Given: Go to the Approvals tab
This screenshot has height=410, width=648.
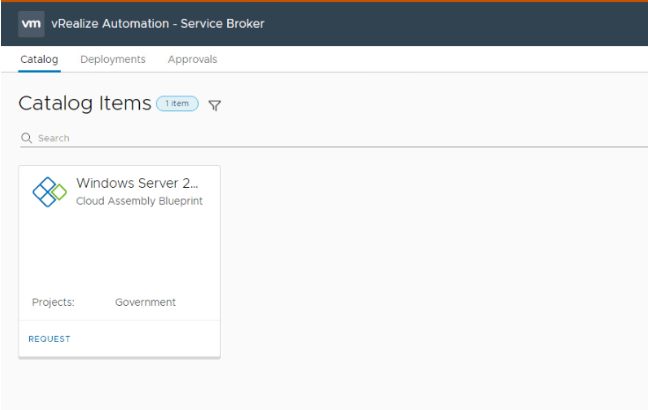Looking at the screenshot, I should [x=192, y=59].
